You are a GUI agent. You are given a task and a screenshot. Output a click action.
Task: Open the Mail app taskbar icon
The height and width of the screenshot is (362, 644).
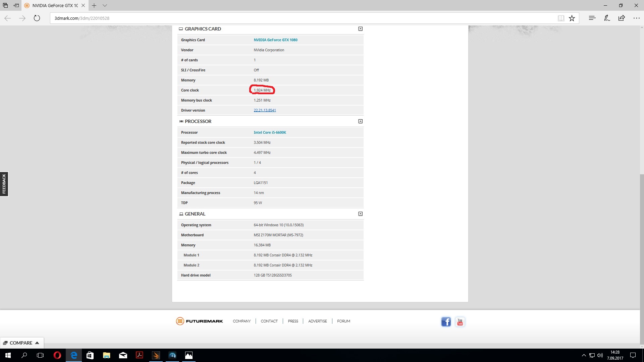coord(123,355)
